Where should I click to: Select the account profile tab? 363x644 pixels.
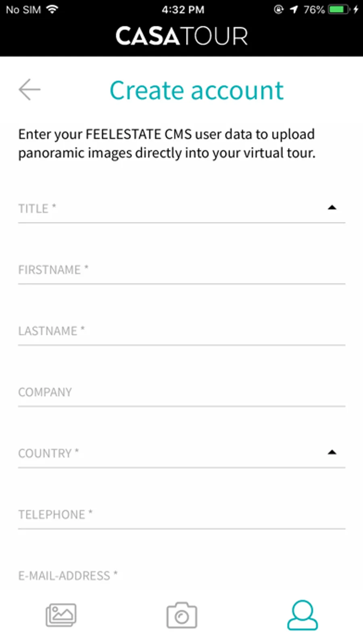pyautogui.click(x=302, y=615)
